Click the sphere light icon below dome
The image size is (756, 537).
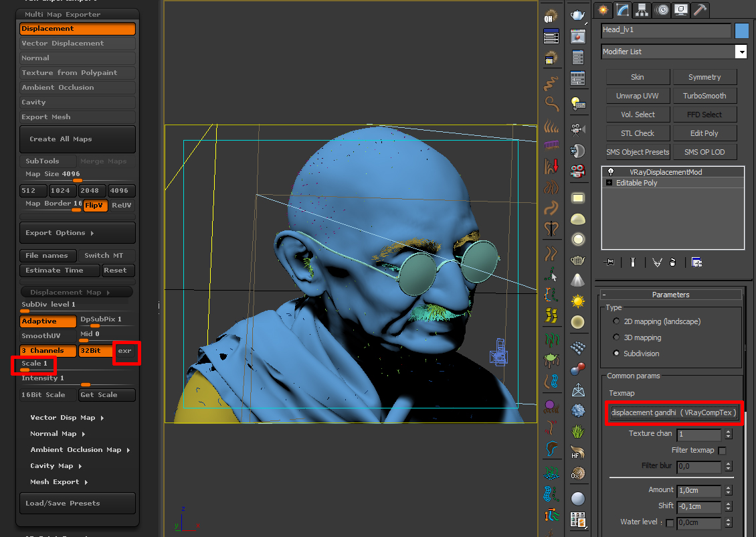[x=577, y=239]
